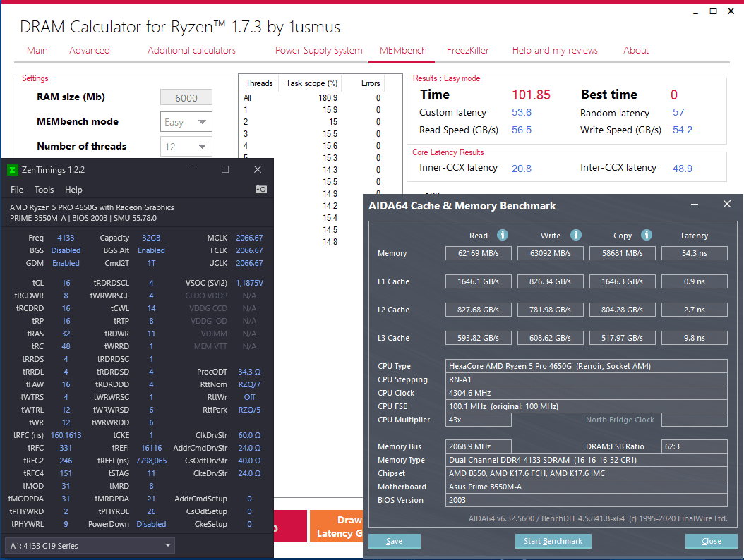The height and width of the screenshot is (560, 744).
Task: Open the MEMbench mode dropdown
Action: coord(186,122)
